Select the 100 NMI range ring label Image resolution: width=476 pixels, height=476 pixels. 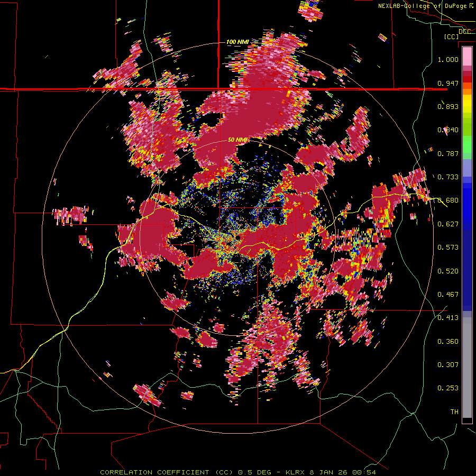[x=237, y=42]
